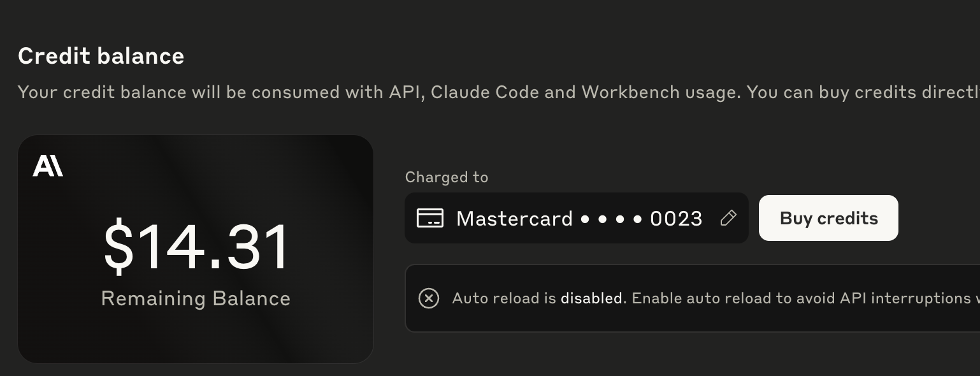
Task: Click Workbench usage in the description
Action: pyautogui.click(x=660, y=93)
